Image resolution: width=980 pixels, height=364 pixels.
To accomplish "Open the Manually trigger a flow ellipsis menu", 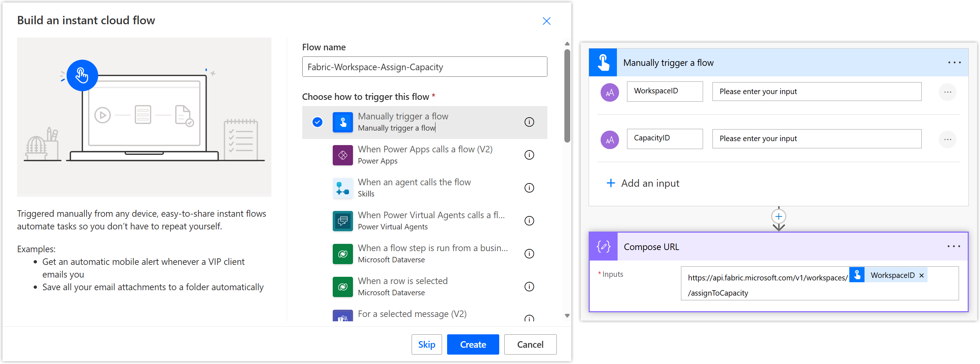I will click(x=954, y=62).
